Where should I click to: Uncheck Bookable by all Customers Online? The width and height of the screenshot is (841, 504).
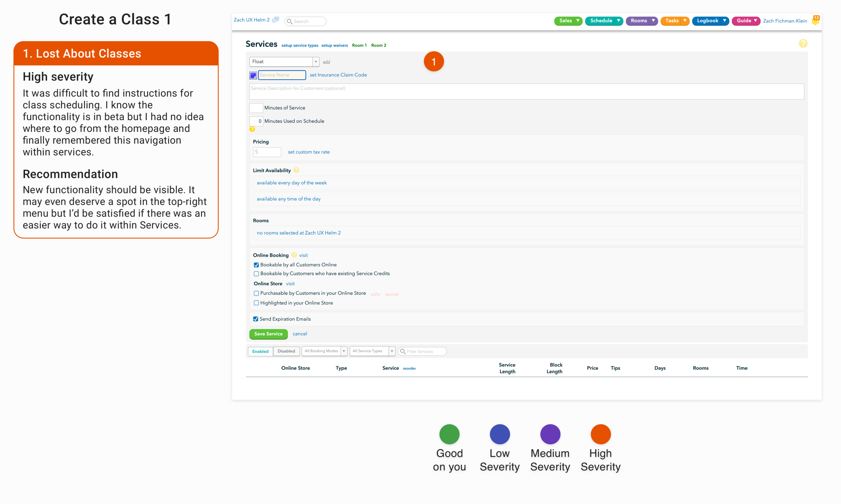click(256, 265)
